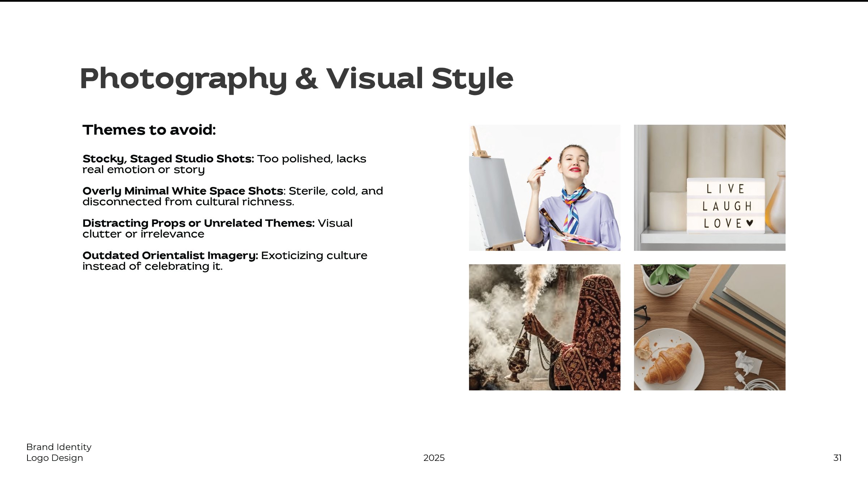868x488 pixels.
Task: Click the '2025' footer year
Action: point(434,458)
